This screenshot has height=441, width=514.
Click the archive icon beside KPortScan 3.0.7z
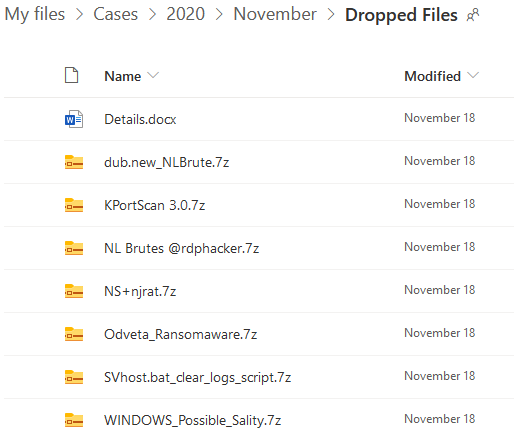click(x=74, y=205)
